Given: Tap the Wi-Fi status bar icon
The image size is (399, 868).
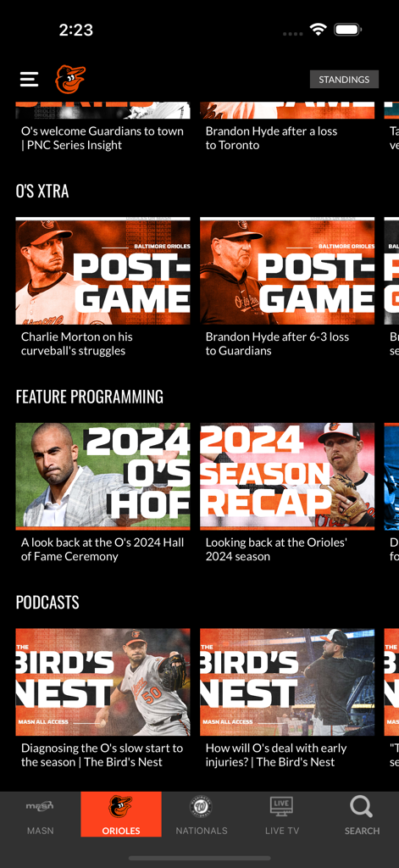Looking at the screenshot, I should (319, 30).
